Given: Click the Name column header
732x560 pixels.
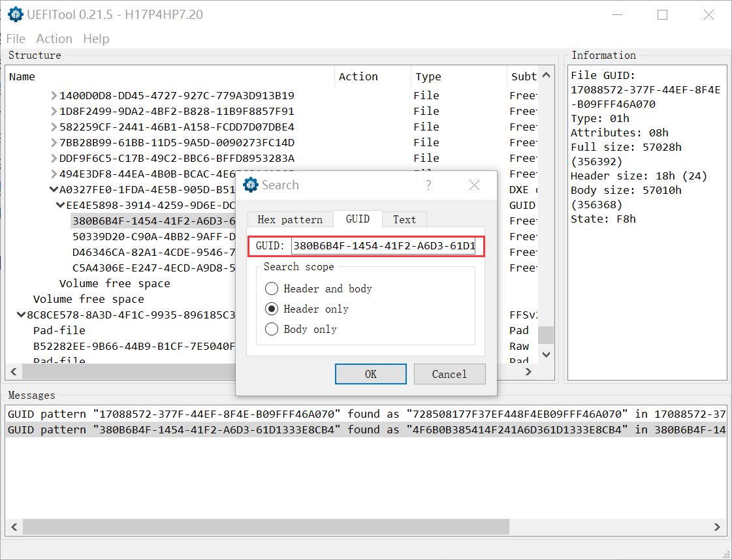Looking at the screenshot, I should tap(170, 76).
